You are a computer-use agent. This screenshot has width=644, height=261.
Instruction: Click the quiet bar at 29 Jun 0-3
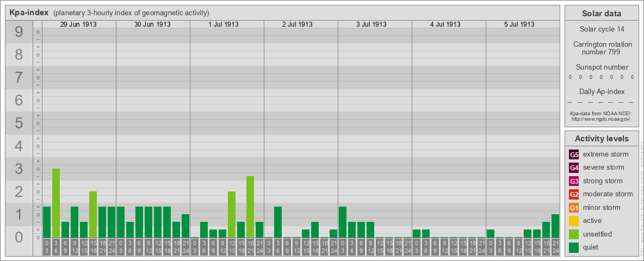point(47,222)
